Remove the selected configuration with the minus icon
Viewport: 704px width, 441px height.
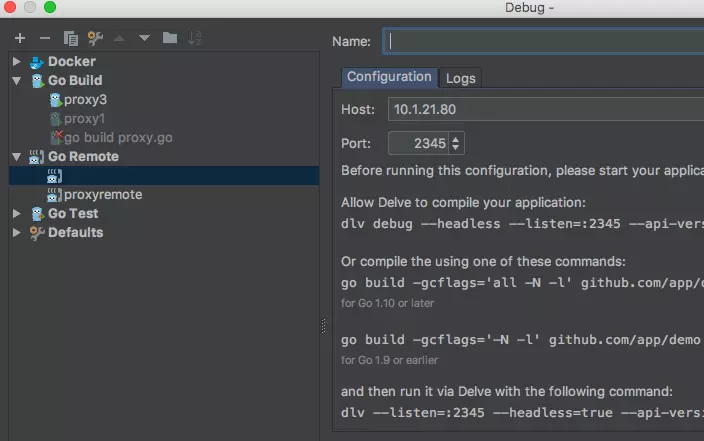coord(44,38)
